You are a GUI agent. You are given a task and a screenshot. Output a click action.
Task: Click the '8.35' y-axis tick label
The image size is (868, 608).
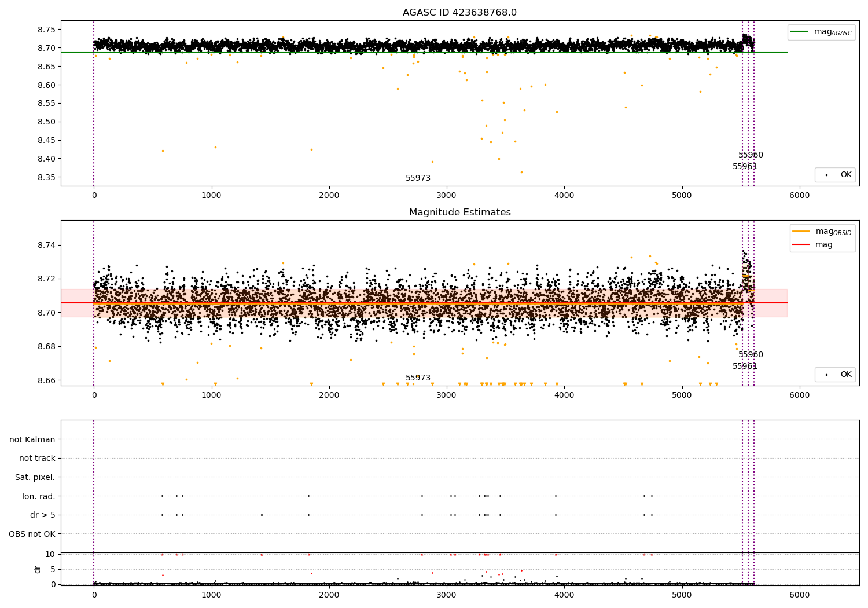point(46,177)
